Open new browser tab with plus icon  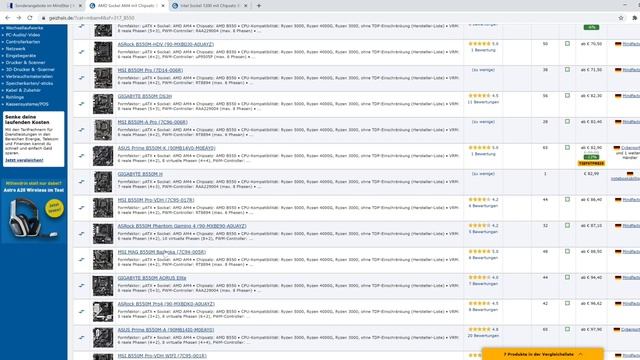tap(259, 6)
